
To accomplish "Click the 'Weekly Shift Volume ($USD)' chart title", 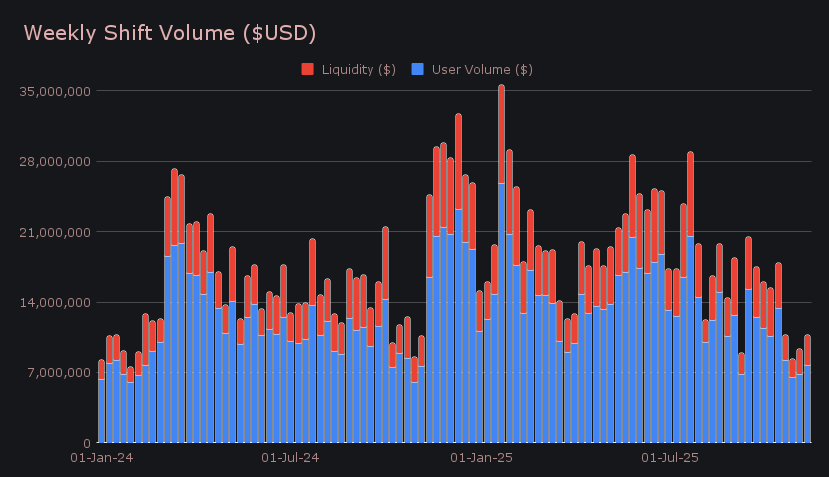I will pyautogui.click(x=170, y=33).
